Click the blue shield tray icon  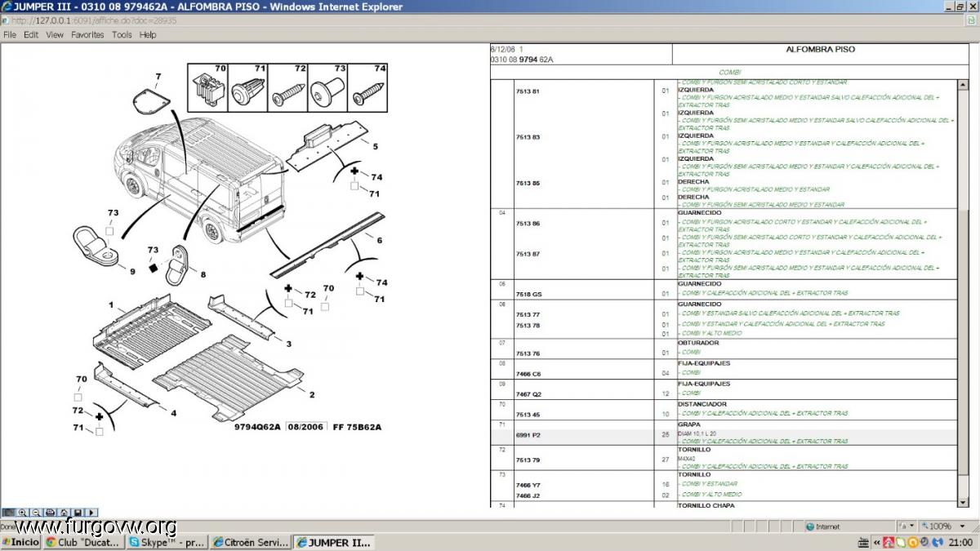click(x=938, y=542)
